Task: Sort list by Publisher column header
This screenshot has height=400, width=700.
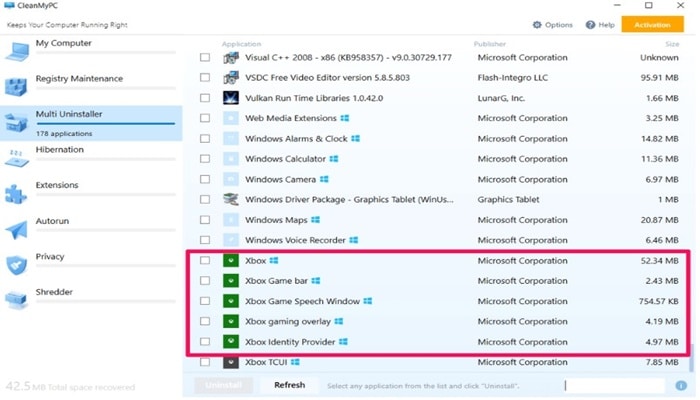Action: click(490, 44)
